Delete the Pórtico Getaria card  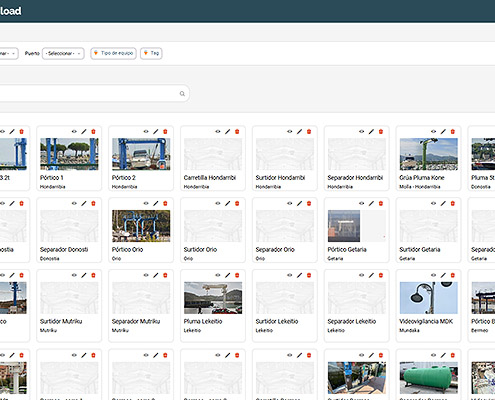click(381, 203)
